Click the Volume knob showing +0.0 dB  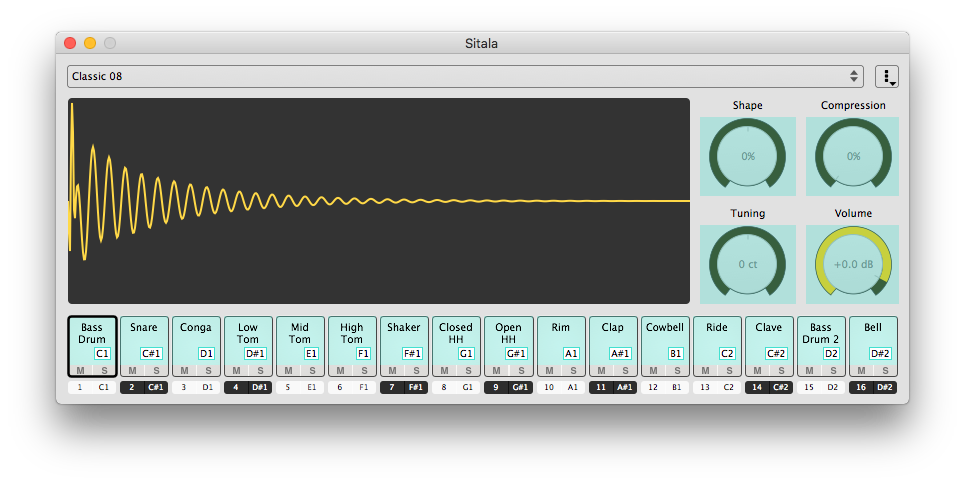tap(853, 264)
